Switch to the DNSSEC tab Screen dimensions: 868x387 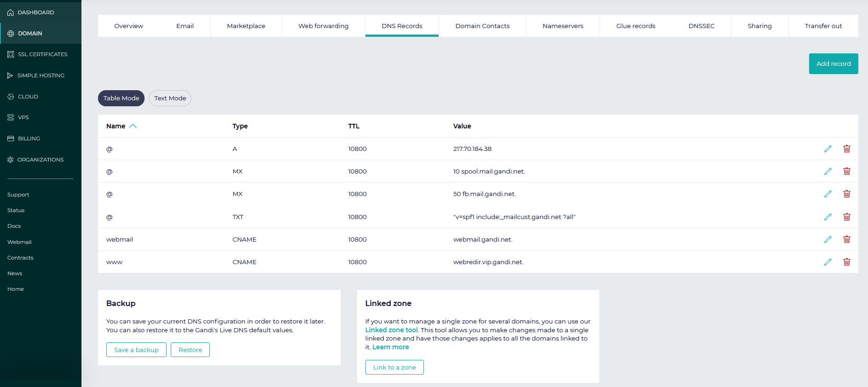(701, 26)
